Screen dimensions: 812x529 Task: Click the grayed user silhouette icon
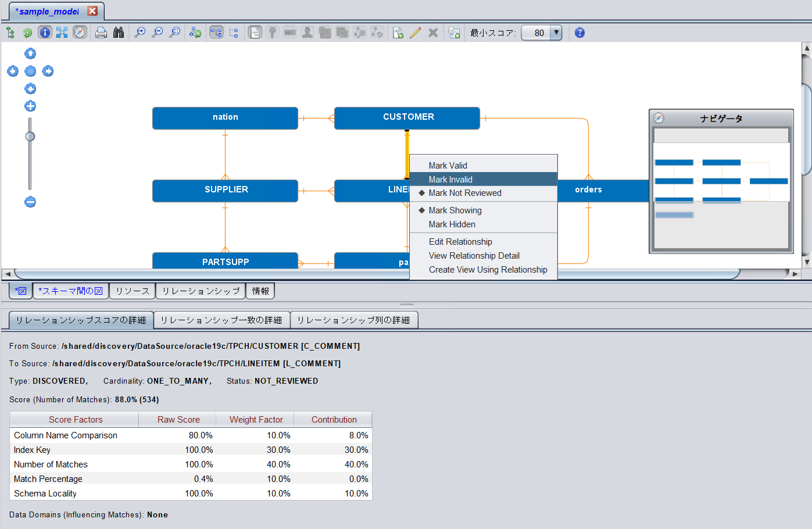pyautogui.click(x=307, y=33)
